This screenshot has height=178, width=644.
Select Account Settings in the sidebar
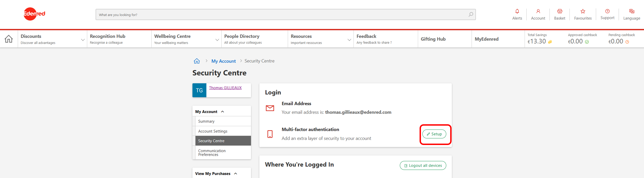pos(223,131)
